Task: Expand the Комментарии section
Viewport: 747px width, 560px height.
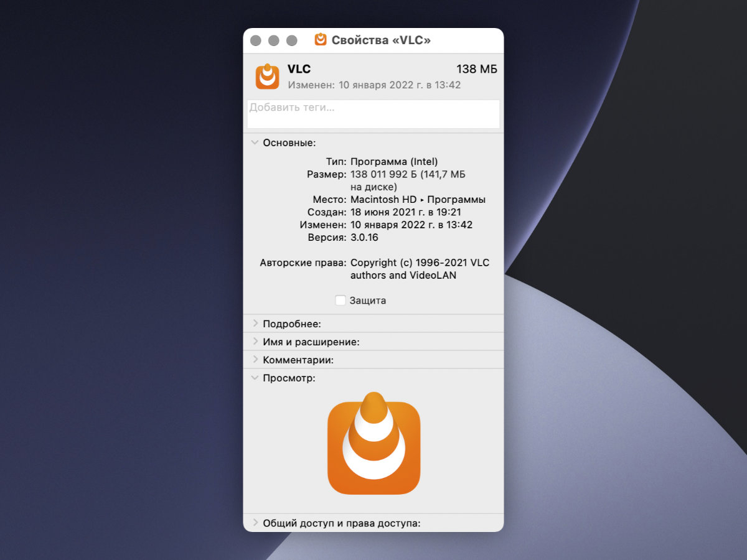Action: click(x=255, y=360)
